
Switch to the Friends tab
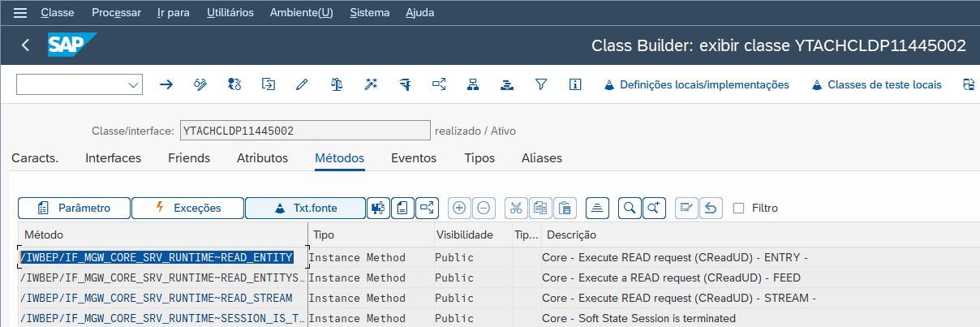(x=189, y=158)
